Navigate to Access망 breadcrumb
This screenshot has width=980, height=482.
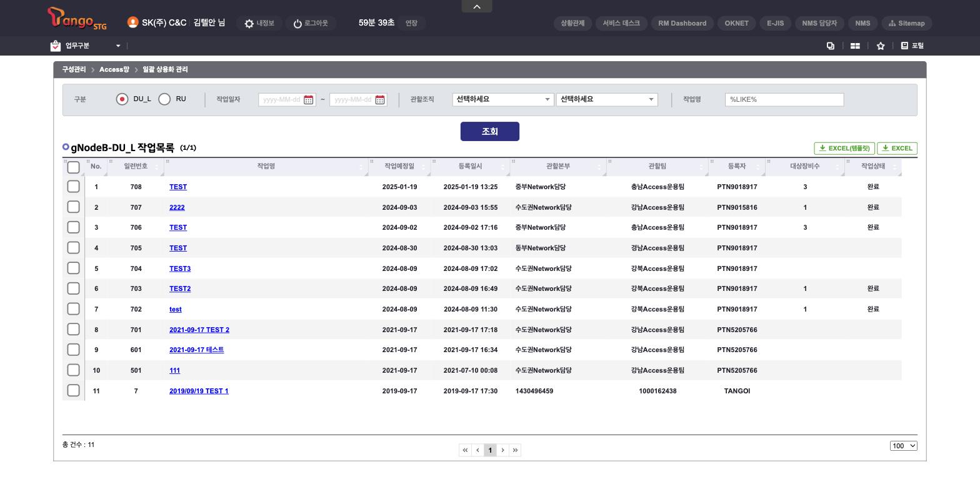114,69
